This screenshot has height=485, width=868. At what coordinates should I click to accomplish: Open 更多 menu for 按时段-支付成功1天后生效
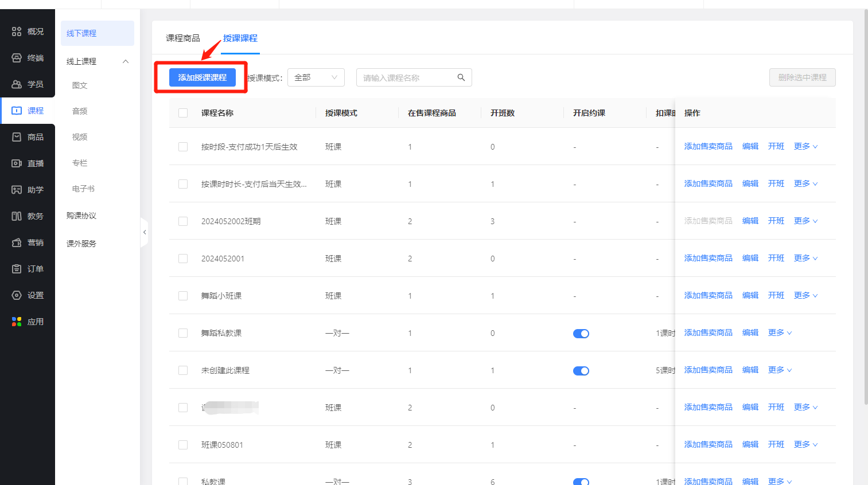pyautogui.click(x=805, y=146)
